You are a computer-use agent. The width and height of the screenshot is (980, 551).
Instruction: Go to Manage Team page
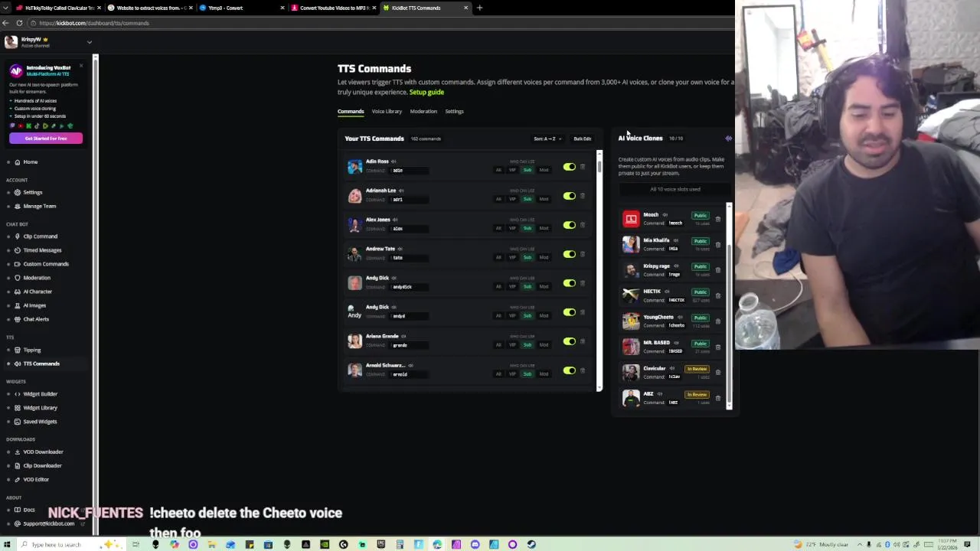tap(39, 206)
